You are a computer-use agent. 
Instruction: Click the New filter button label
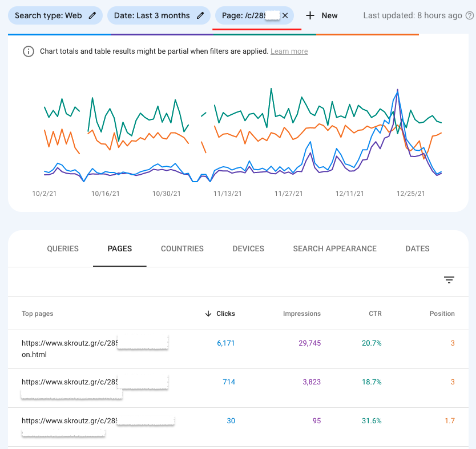pyautogui.click(x=329, y=15)
